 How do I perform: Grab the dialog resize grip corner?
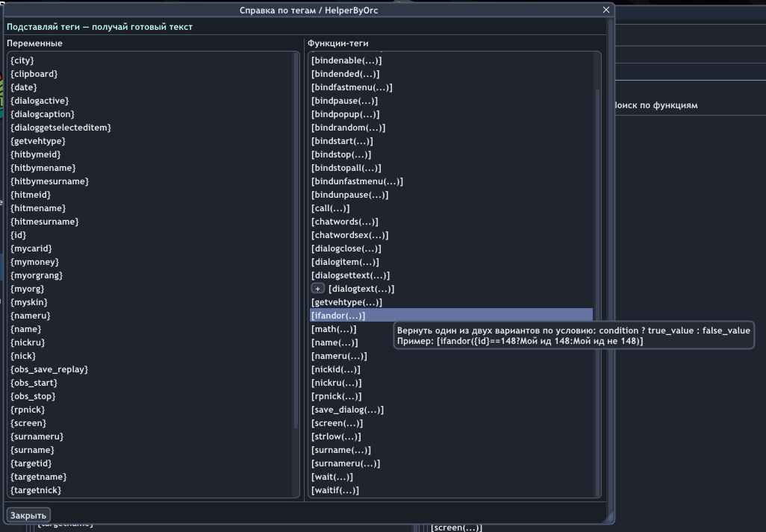[x=609, y=517]
